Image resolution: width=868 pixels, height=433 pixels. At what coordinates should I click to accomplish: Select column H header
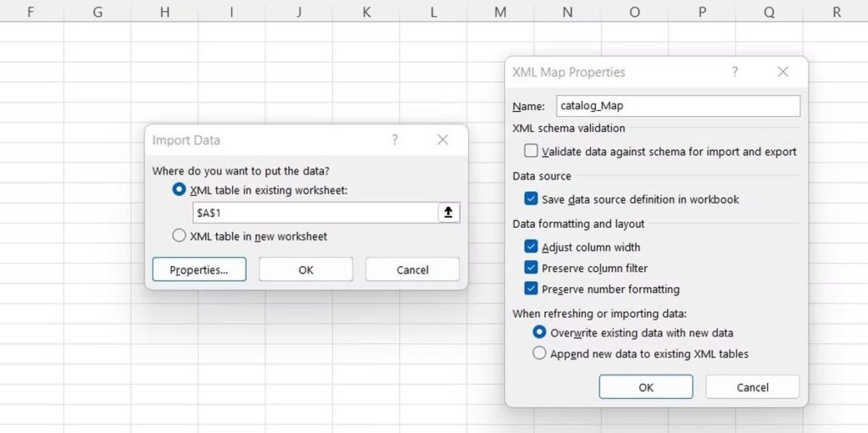164,12
